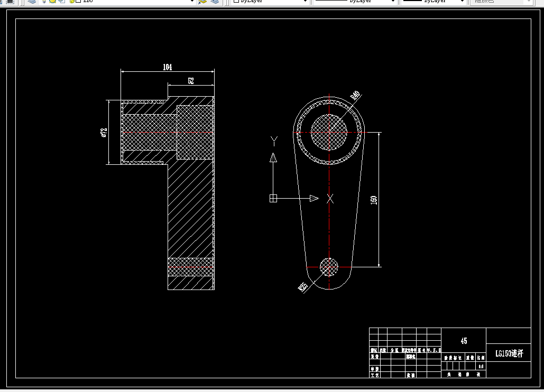Click the UCS Y-axis arrowhead
This screenshot has height=392, width=544.
273,157
